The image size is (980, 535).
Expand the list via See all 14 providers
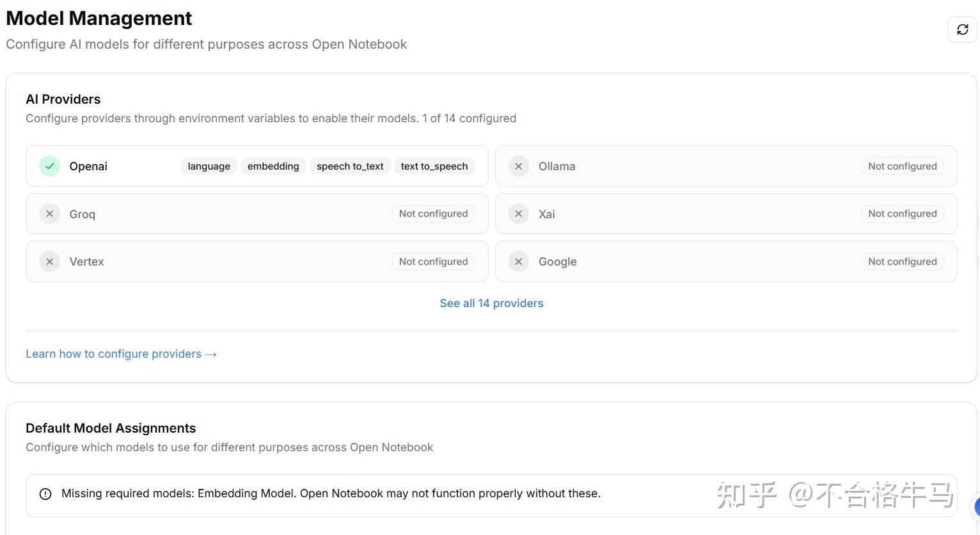[491, 303]
